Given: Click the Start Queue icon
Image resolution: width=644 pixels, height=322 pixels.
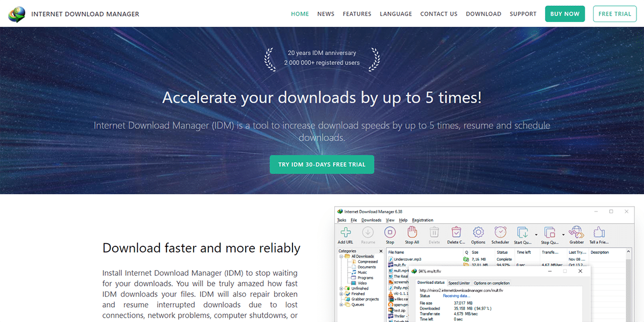Looking at the screenshot, I should [523, 232].
